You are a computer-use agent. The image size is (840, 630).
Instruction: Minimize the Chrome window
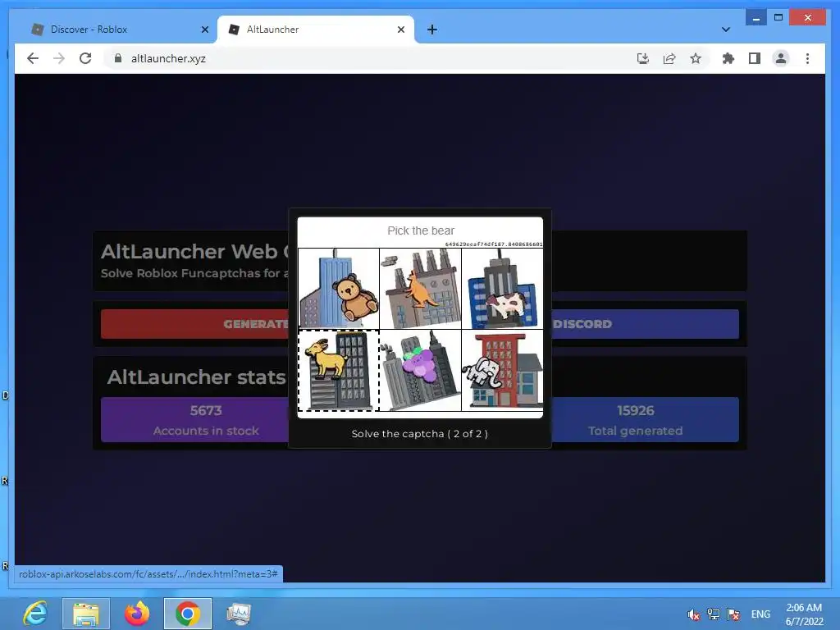(756, 18)
